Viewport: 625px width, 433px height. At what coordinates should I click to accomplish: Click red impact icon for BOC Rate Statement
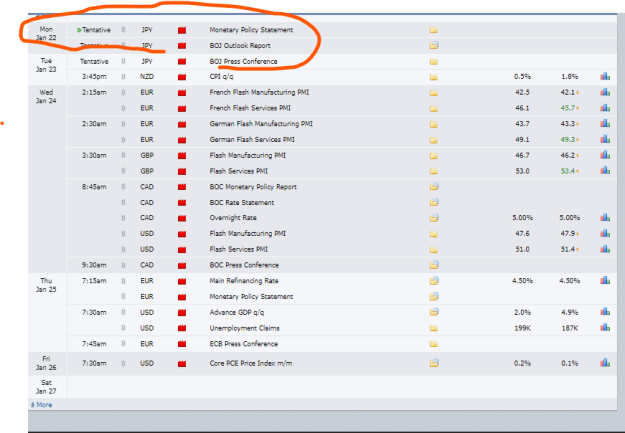pos(182,203)
